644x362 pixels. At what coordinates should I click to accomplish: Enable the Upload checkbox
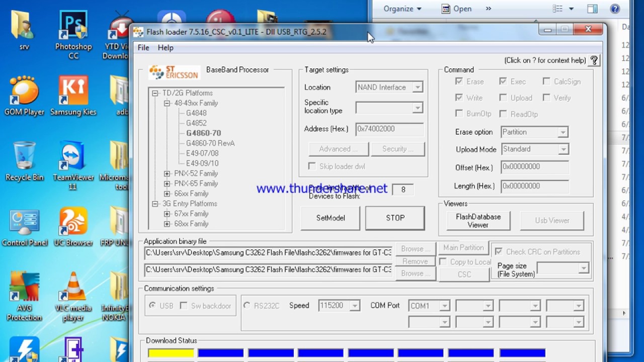(503, 98)
